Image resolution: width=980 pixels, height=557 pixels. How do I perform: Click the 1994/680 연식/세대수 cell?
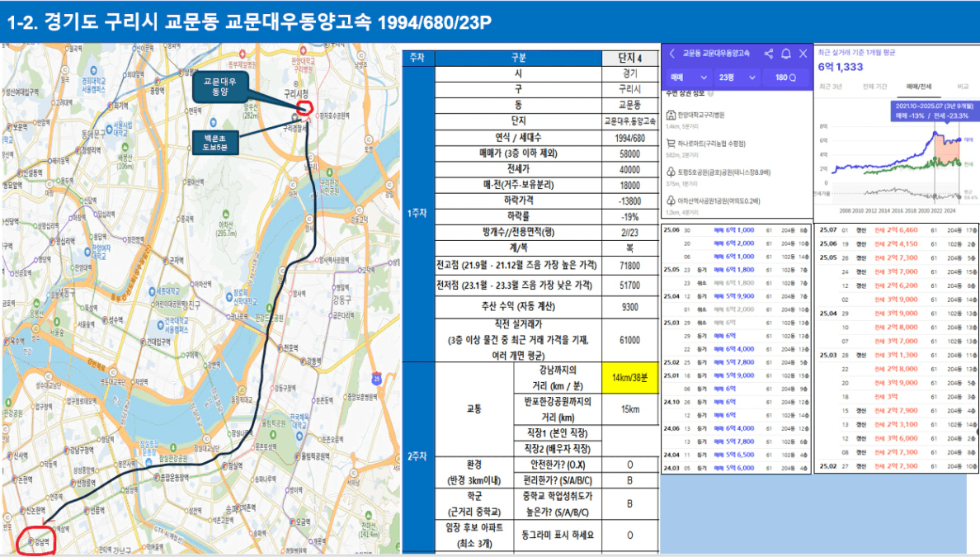tap(630, 138)
